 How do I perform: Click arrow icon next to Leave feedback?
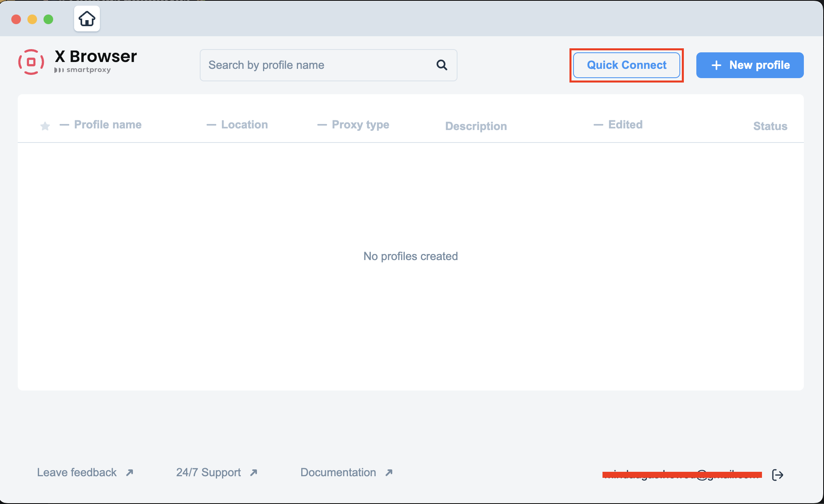pyautogui.click(x=129, y=473)
